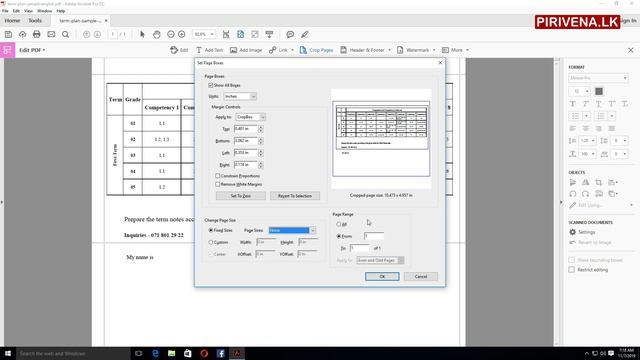
Task: Enable the Constrain Proportions checkbox
Action: point(218,176)
